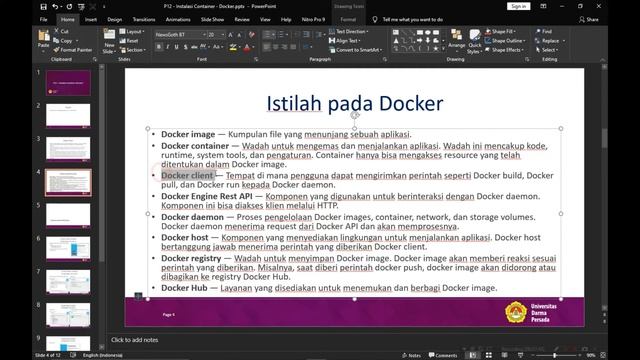The image size is (640, 360).
Task: Open Shape Outline dropdown
Action: (x=505, y=40)
